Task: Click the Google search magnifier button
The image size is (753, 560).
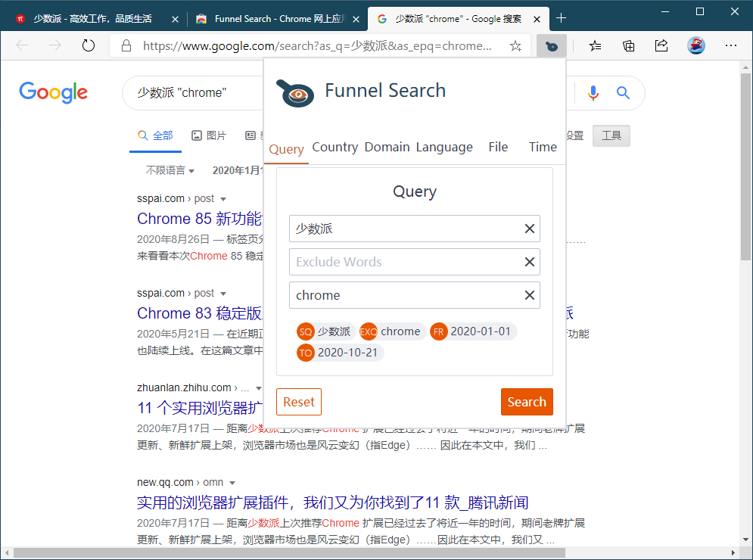Action: pos(623,92)
